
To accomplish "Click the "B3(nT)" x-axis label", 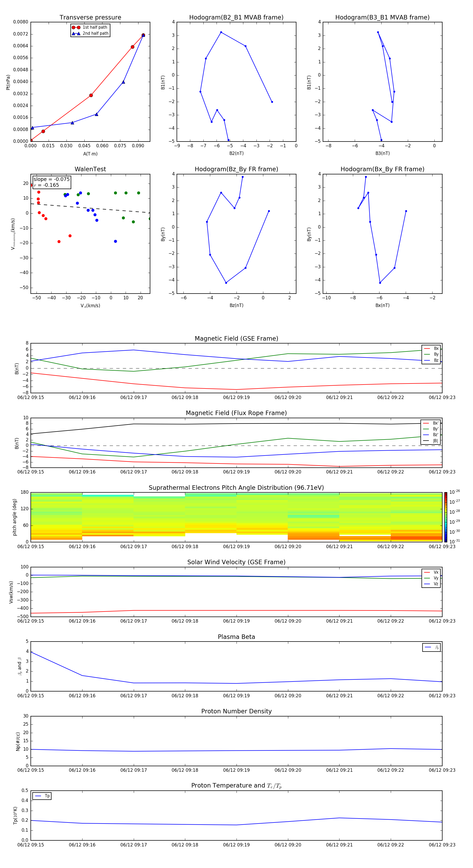I will tap(382, 153).
